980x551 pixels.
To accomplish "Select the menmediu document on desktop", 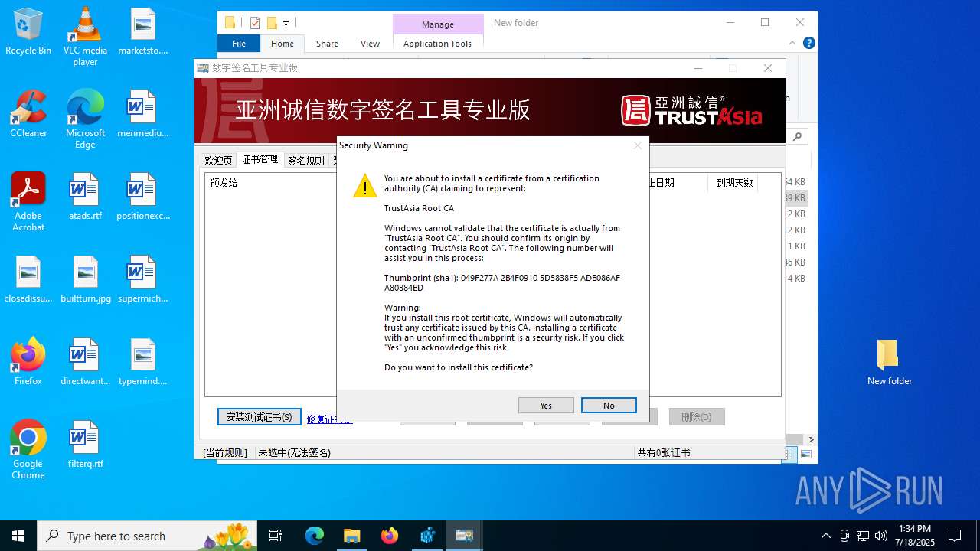I will tap(142, 113).
